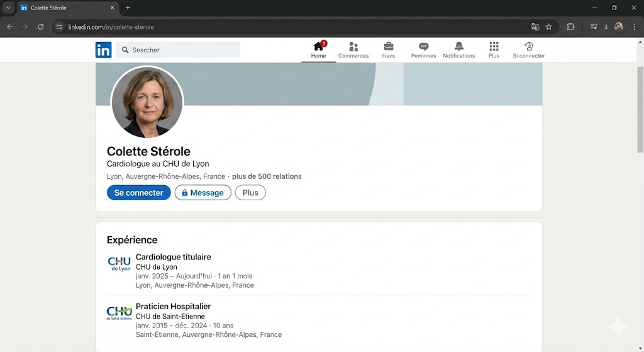Open the tab search dropdown arrow
The height and width of the screenshot is (352, 644).
coord(8,8)
